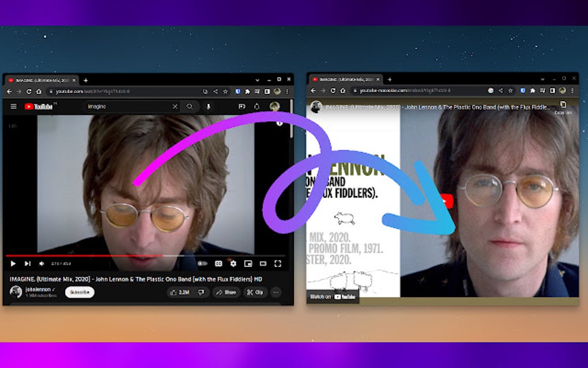Open YouTube notifications bell
The width and height of the screenshot is (588, 368).
coord(257,107)
